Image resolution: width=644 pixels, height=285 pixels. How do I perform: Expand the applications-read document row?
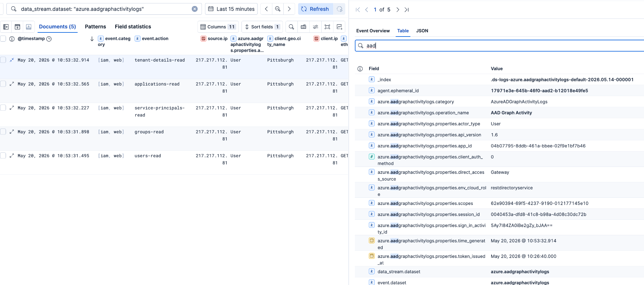(12, 84)
